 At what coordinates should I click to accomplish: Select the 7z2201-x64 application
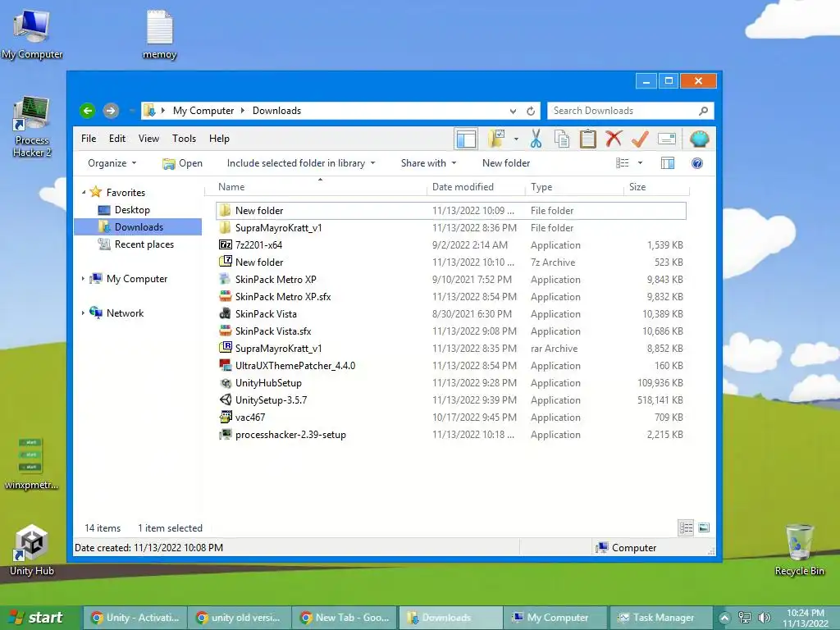point(451,244)
